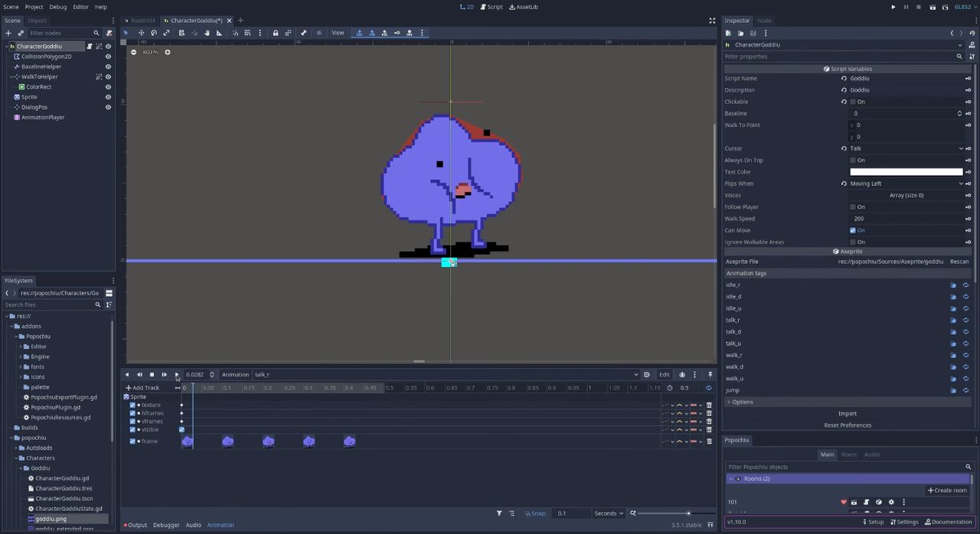Hide the Sprite node visibility eye

(x=108, y=97)
